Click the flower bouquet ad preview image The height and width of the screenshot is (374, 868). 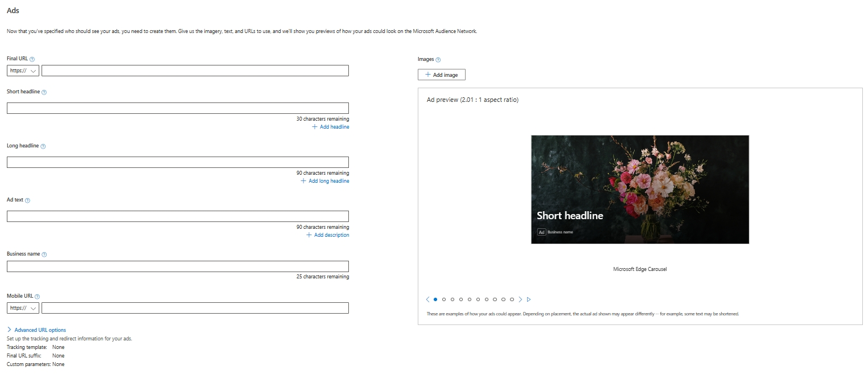640,189
